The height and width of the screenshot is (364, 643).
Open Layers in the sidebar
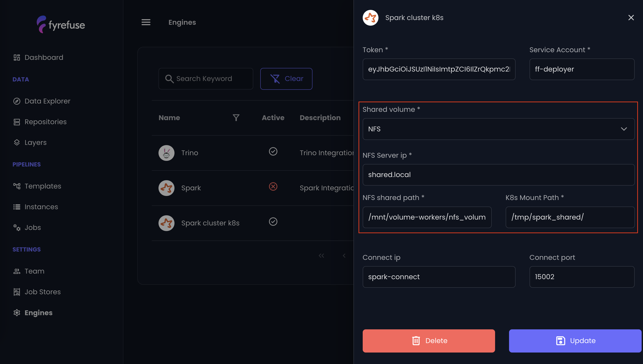(x=30, y=142)
